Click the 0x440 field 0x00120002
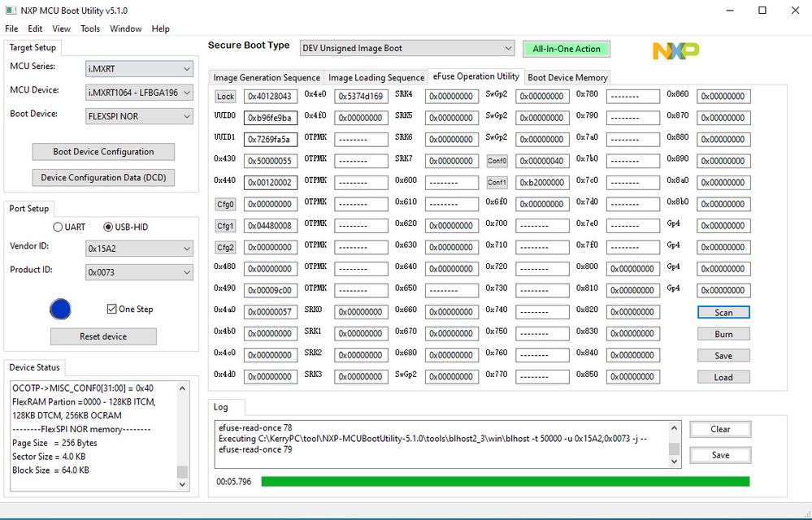 tap(271, 183)
